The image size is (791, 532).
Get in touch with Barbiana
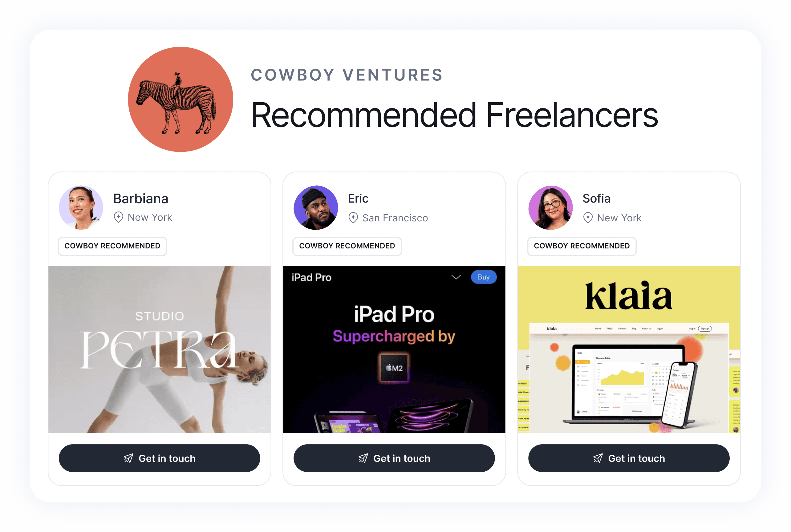(159, 458)
